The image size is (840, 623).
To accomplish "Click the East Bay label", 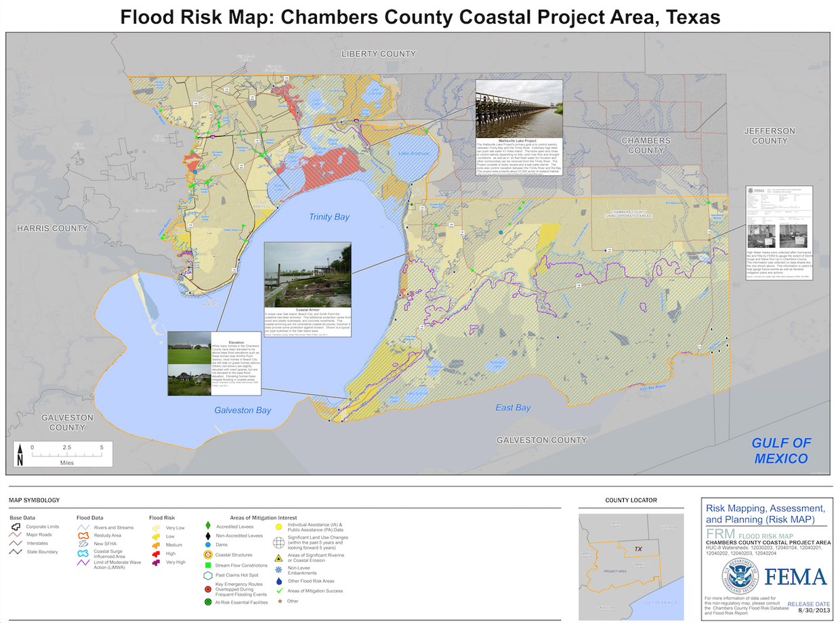I will pyautogui.click(x=513, y=408).
